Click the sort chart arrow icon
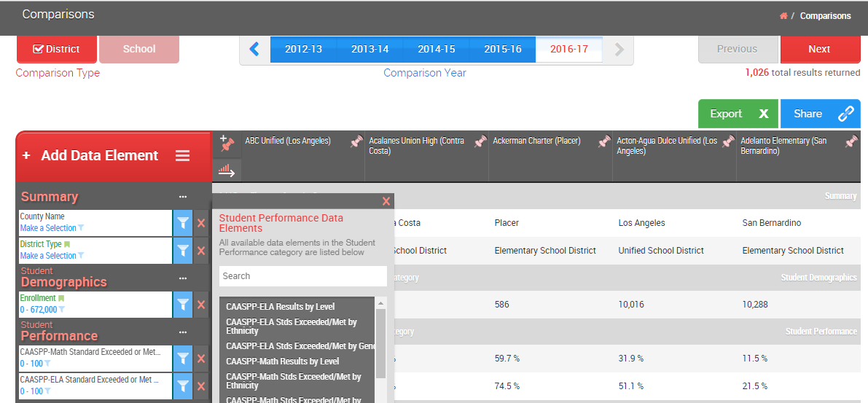This screenshot has width=868, height=403. pos(227,171)
